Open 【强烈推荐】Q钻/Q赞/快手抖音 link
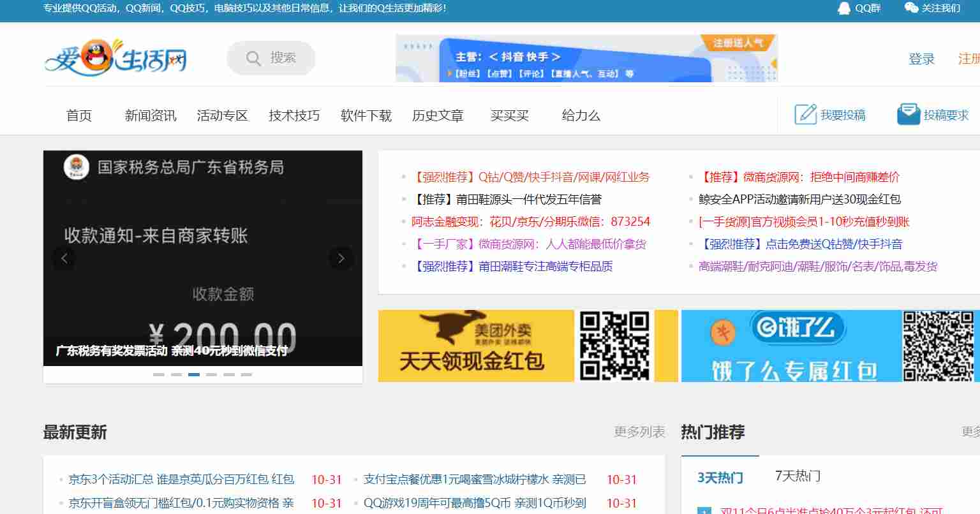The width and height of the screenshot is (980, 514). pos(531,177)
